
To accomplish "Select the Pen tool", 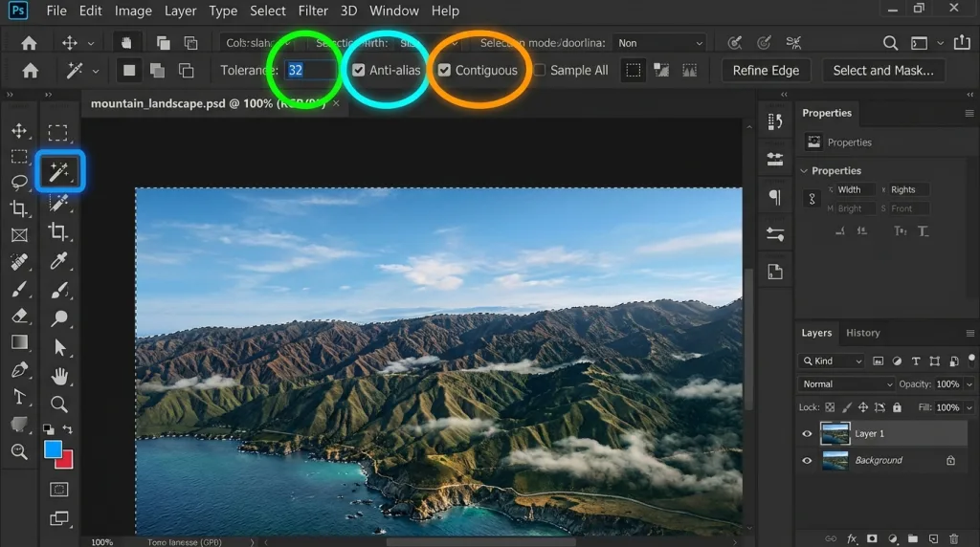I will [19, 370].
